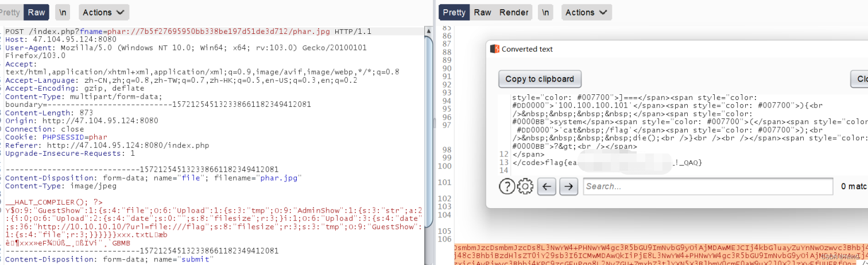Image resolution: width=868 pixels, height=265 pixels.
Task: Click the Origin header line
Action: point(82,121)
